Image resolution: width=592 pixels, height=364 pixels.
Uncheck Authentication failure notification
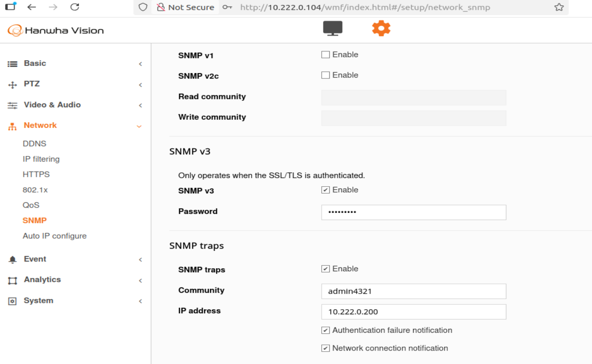326,331
